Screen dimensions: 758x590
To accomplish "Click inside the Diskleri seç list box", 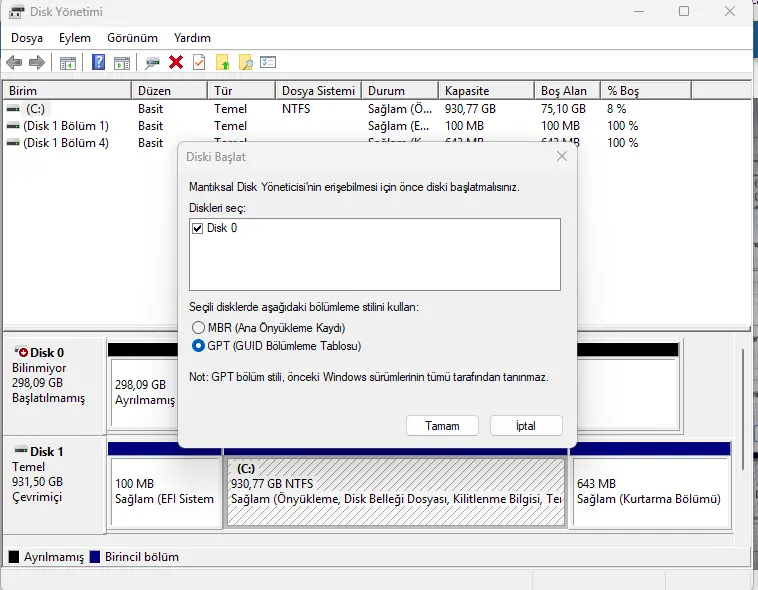I will point(375,254).
